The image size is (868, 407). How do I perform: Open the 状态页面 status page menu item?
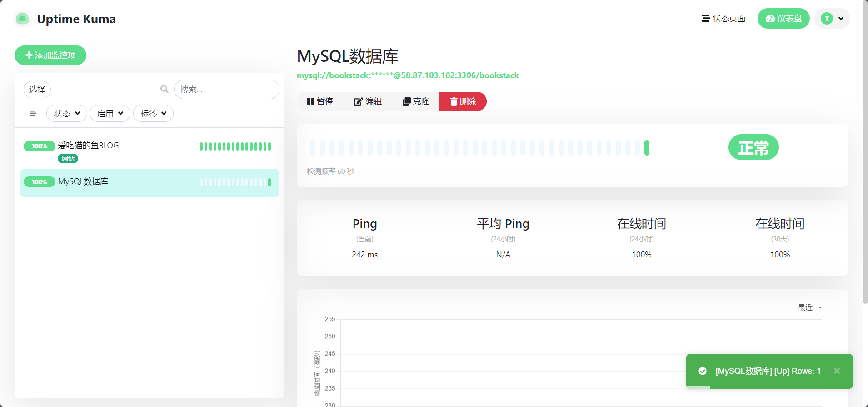pyautogui.click(x=723, y=19)
